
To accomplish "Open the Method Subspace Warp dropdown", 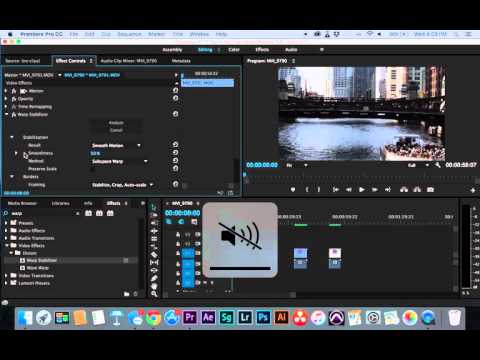I will point(120,161).
